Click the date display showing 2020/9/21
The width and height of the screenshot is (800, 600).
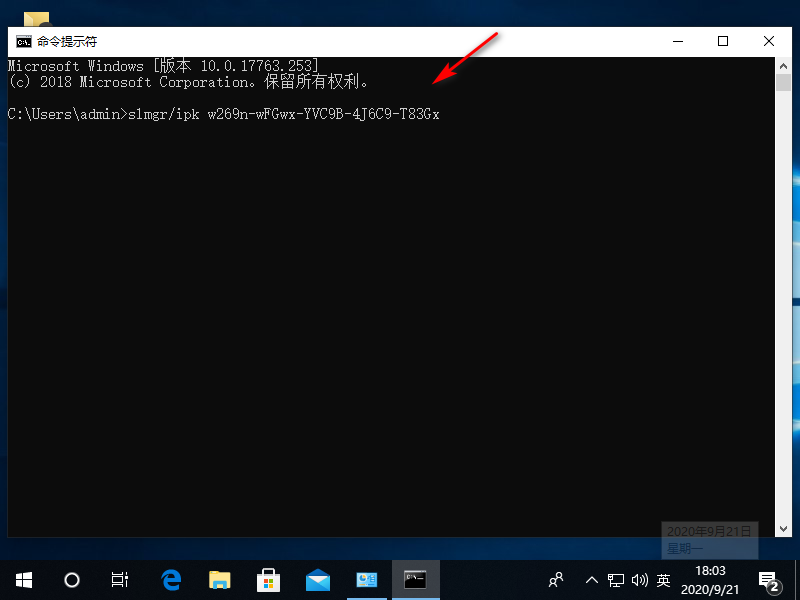710,589
